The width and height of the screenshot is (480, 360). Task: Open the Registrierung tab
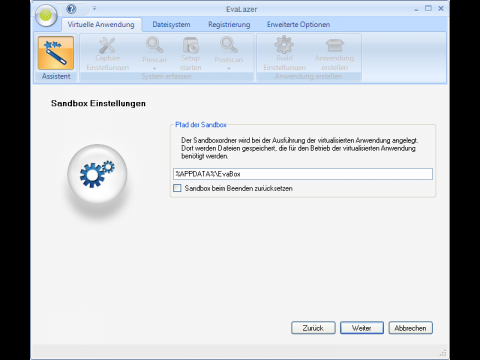(x=229, y=24)
